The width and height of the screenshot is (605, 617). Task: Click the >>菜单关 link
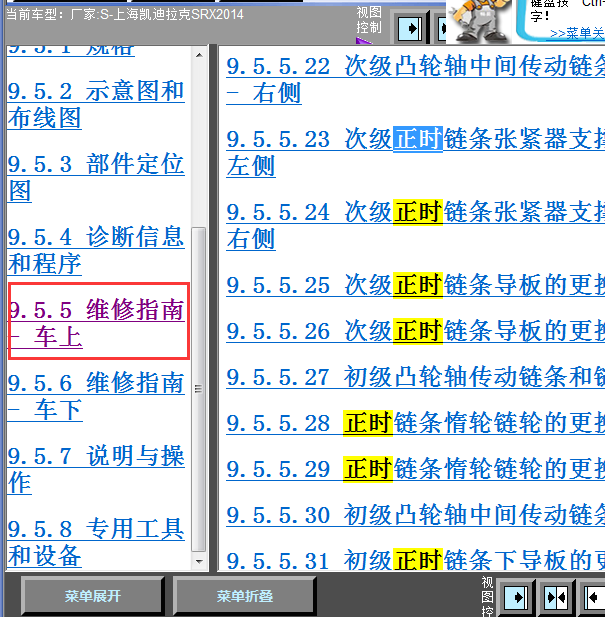(577, 33)
